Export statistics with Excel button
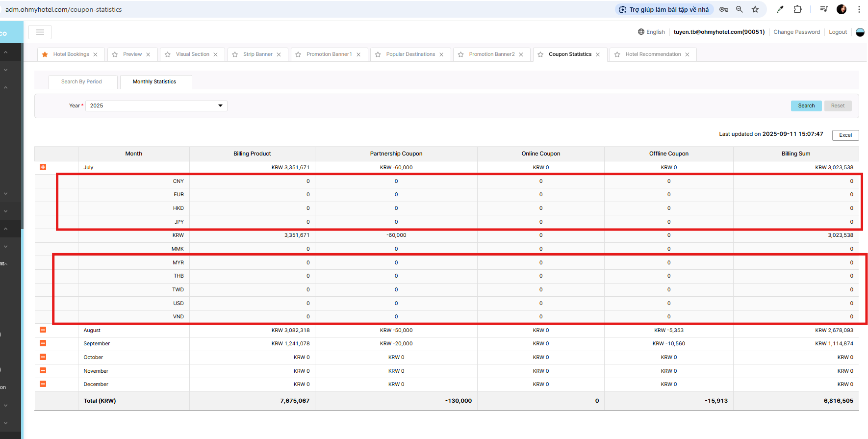This screenshot has width=868, height=439. click(845, 135)
